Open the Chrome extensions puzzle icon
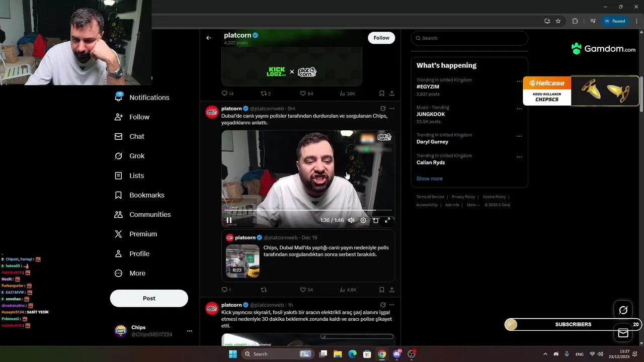Viewport: 644px width, 362px height. [x=575, y=21]
